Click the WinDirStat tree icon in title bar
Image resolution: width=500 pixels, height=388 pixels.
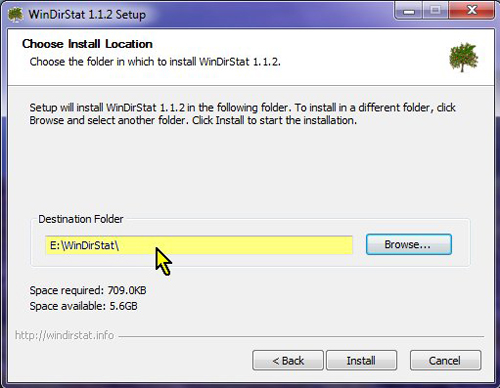point(15,15)
